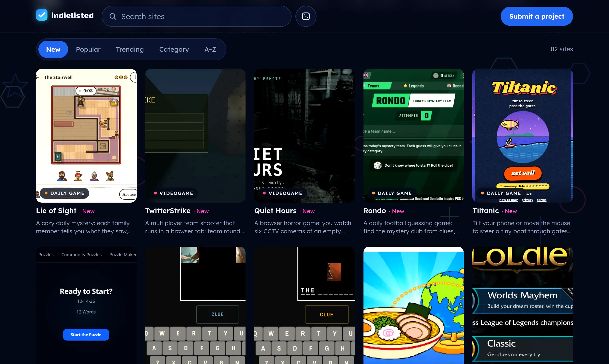Click the Submit a project button
Viewport: 609px width, 364px height.
click(x=537, y=16)
